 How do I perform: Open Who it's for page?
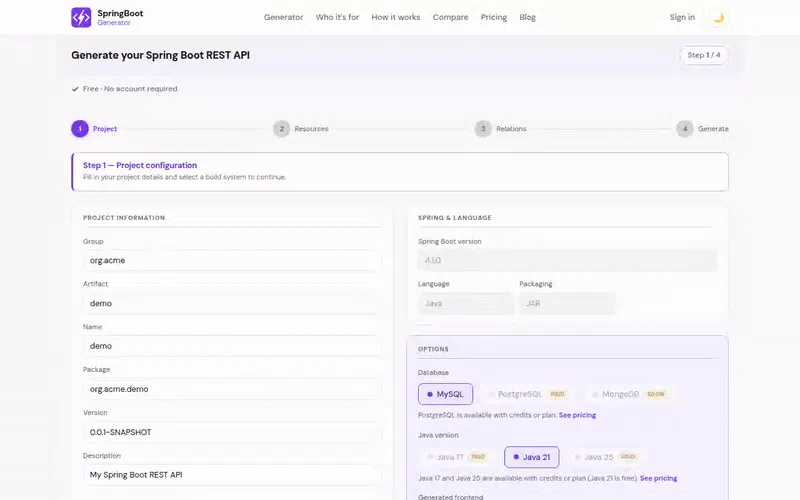coord(337,17)
